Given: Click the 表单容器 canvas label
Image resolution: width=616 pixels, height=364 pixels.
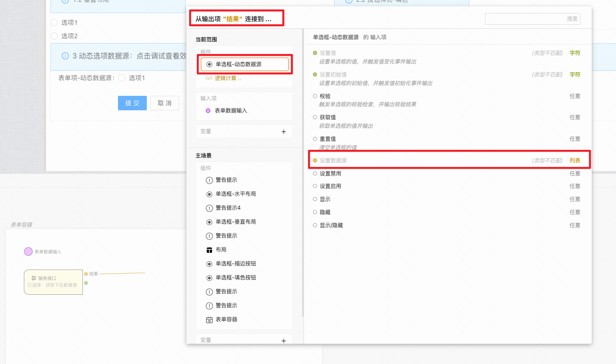Looking at the screenshot, I should point(22,225).
